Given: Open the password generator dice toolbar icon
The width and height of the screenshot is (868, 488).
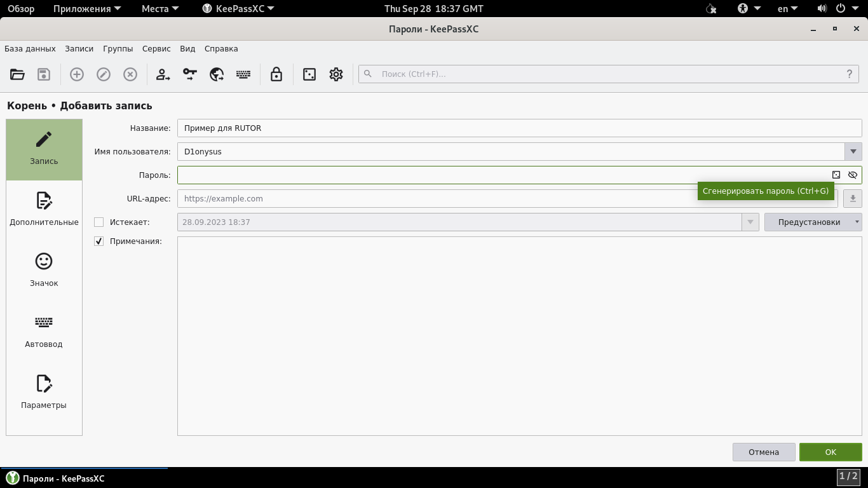Looking at the screenshot, I should [x=309, y=74].
